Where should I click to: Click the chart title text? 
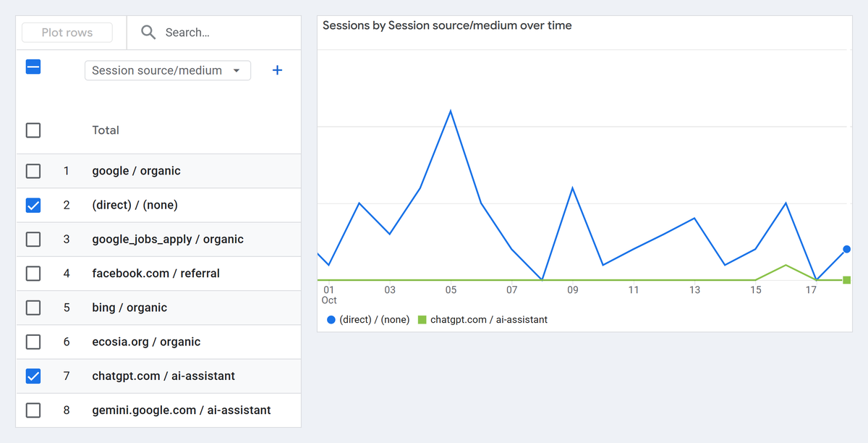(447, 25)
